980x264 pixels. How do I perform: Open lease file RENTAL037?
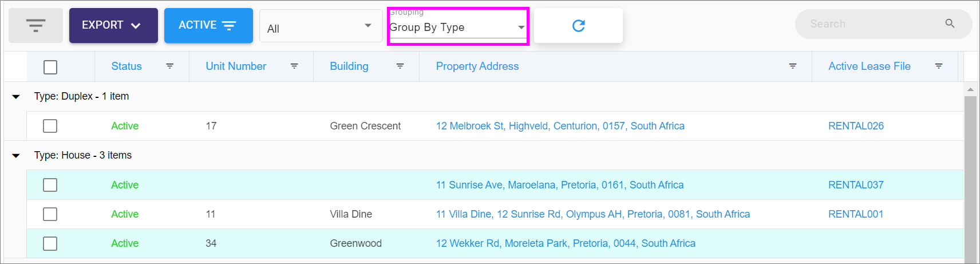click(x=856, y=185)
